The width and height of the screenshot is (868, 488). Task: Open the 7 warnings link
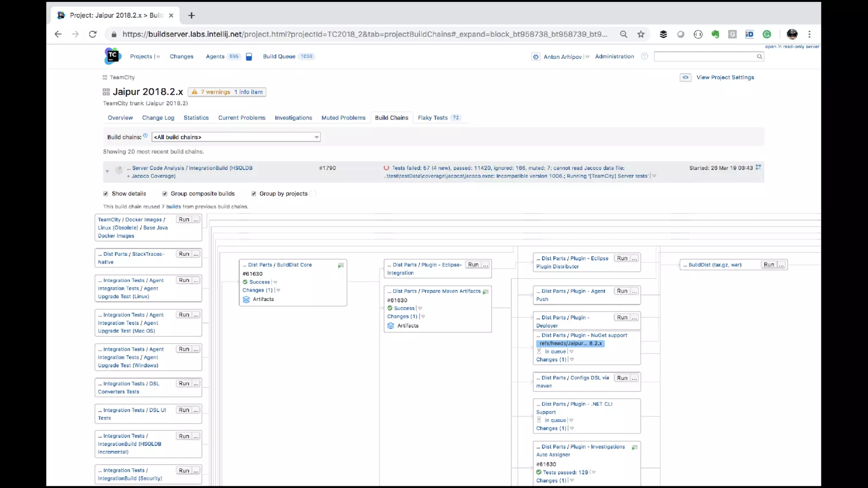click(x=215, y=92)
